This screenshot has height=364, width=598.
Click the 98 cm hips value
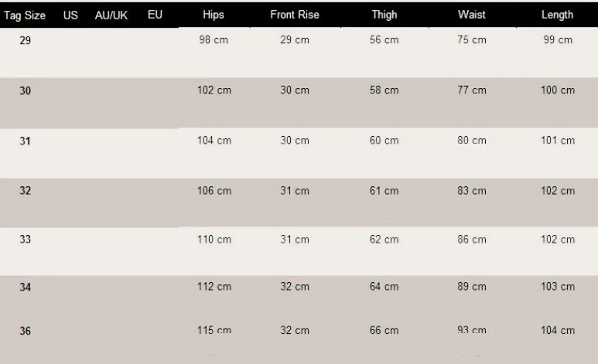(x=214, y=40)
